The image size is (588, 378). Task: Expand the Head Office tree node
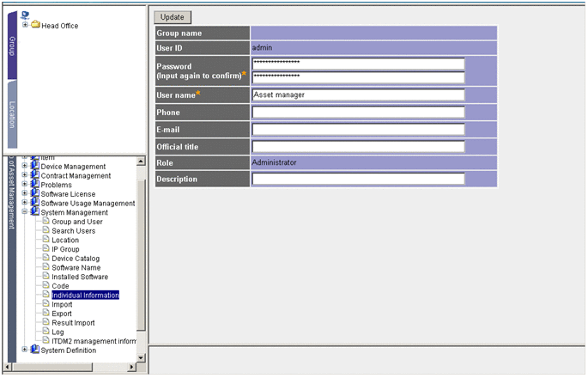coord(25,25)
